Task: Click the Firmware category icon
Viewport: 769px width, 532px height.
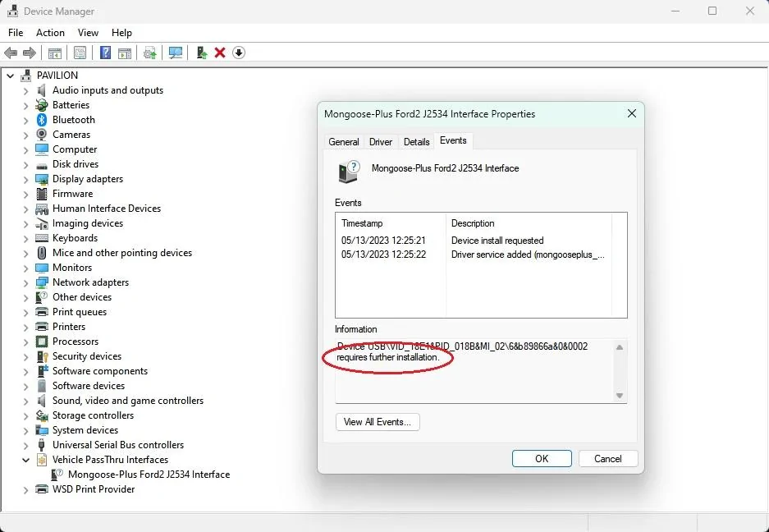Action: 42,194
